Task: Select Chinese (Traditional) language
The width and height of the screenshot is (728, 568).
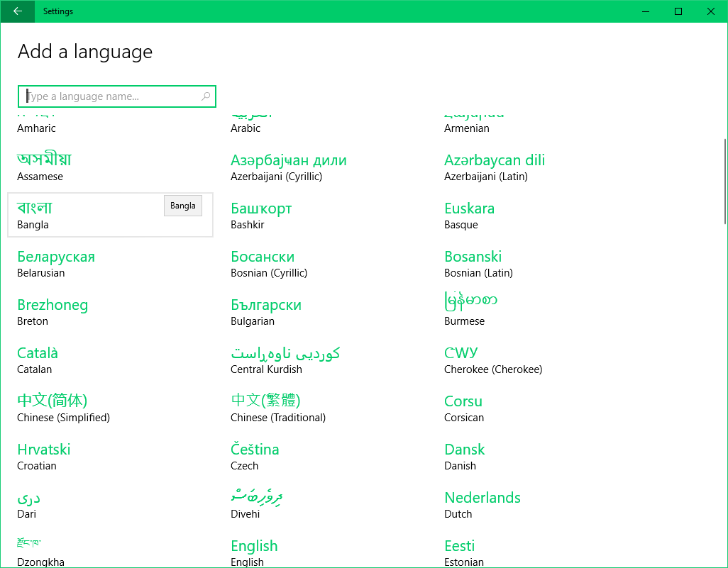Action: [x=277, y=408]
